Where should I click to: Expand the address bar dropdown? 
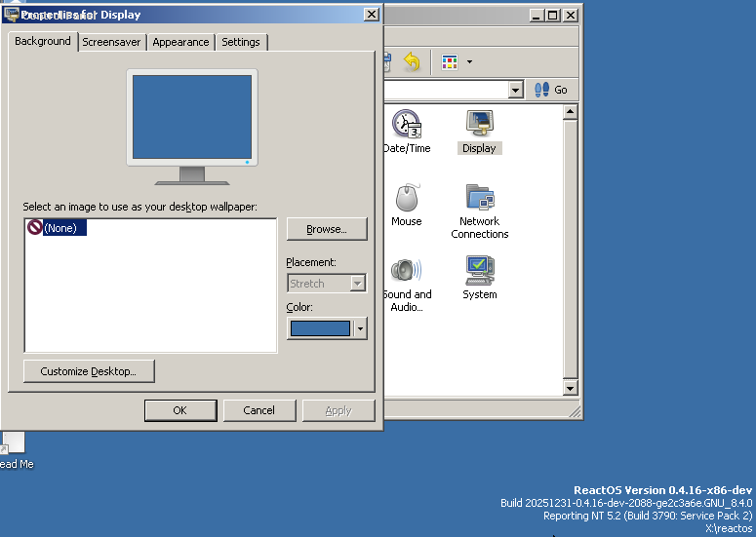click(515, 90)
